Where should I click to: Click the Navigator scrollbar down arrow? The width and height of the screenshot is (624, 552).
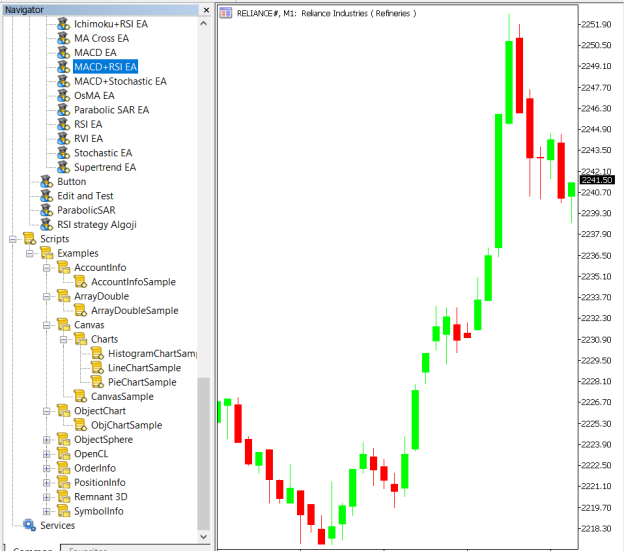[x=203, y=536]
